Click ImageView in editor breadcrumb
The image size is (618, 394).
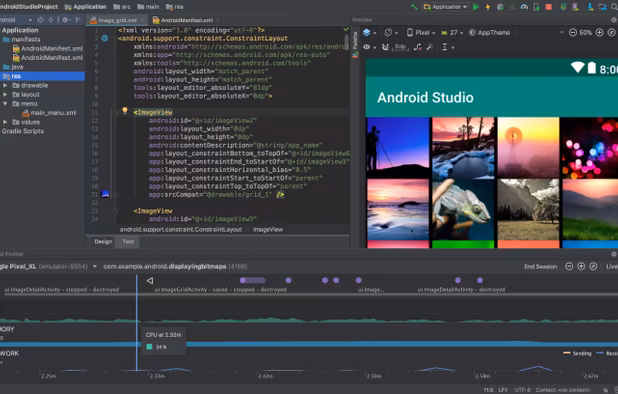(268, 229)
